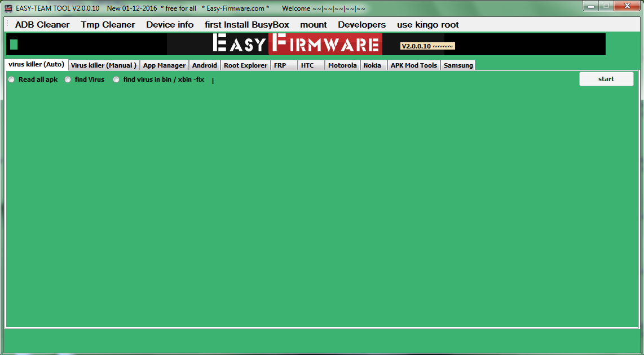Click the green progress indicator in banner
Viewport: 644px width, 355px height.
[x=14, y=45]
